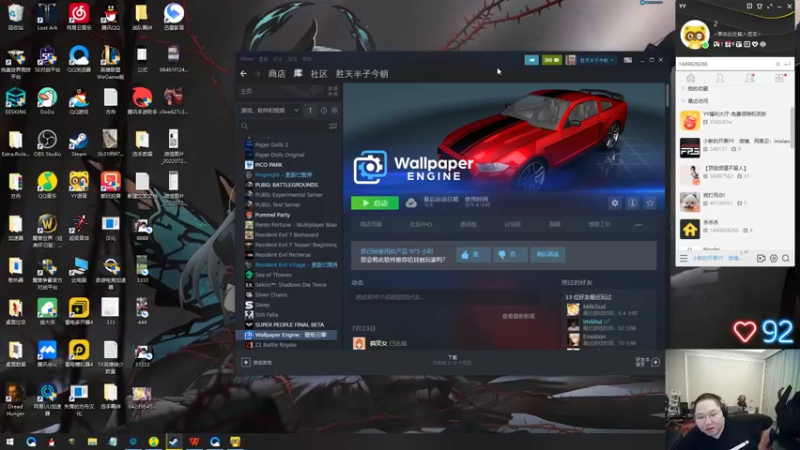Click Steam content scrollbar
The height and width of the screenshot is (450, 800).
[x=666, y=94]
